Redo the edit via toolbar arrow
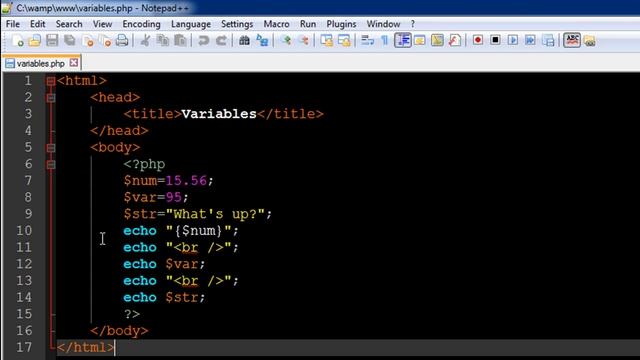Screen dimensions: 640x360 point(221,40)
